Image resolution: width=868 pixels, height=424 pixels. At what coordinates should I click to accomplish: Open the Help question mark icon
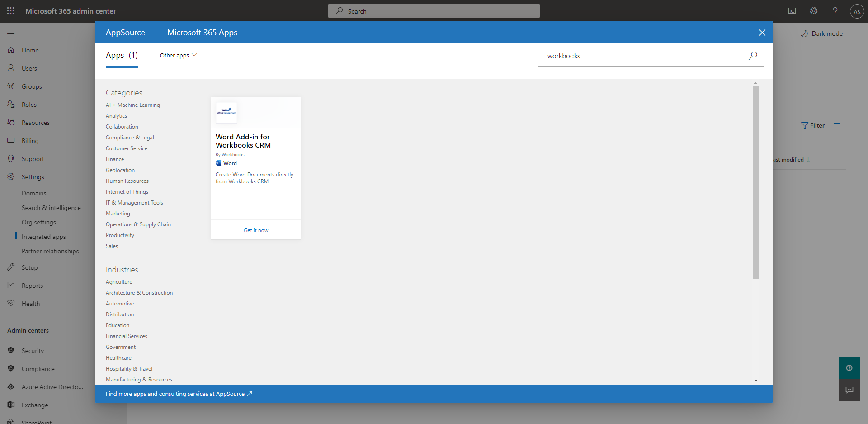click(x=835, y=11)
